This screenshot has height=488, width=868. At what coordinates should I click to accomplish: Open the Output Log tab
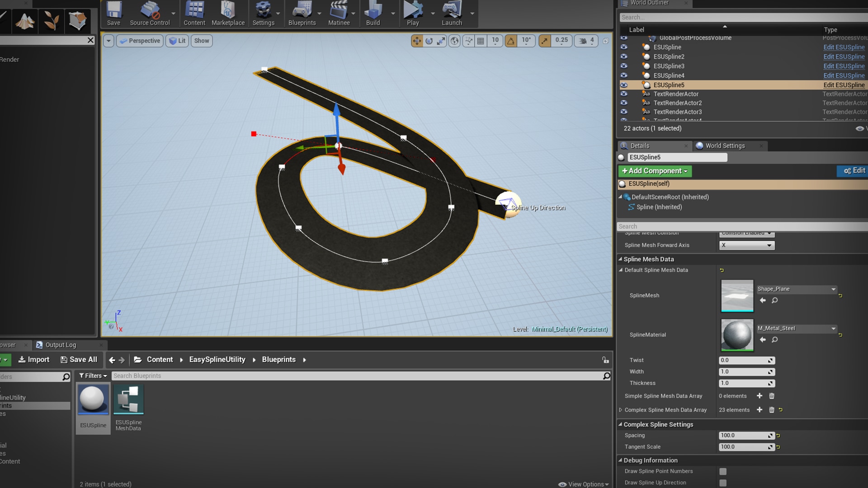(x=61, y=345)
